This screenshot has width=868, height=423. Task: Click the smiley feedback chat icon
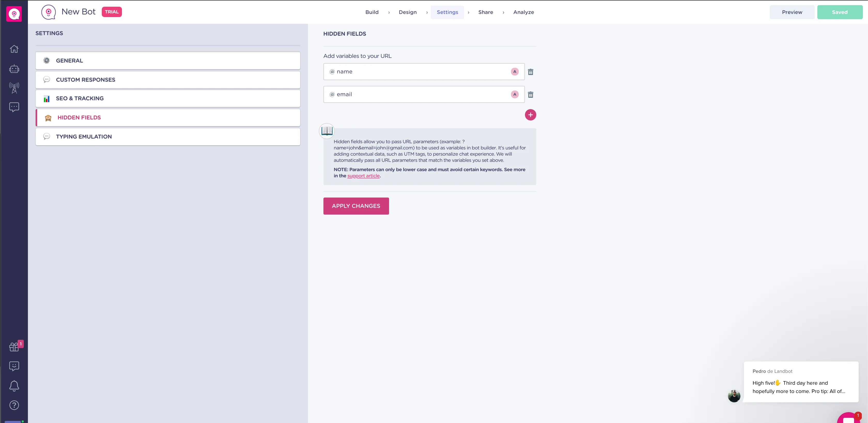tap(14, 366)
